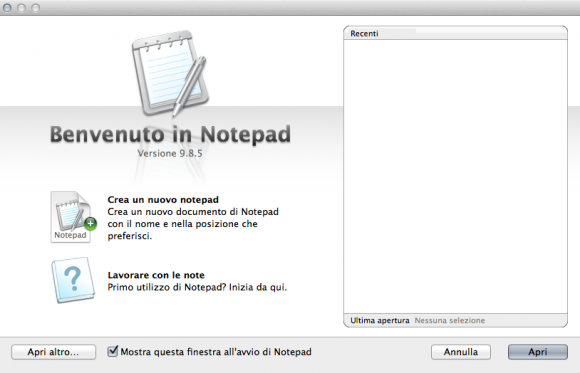The image size is (580, 373).
Task: Click the 'Ultima apertura' label
Action: coord(380,320)
